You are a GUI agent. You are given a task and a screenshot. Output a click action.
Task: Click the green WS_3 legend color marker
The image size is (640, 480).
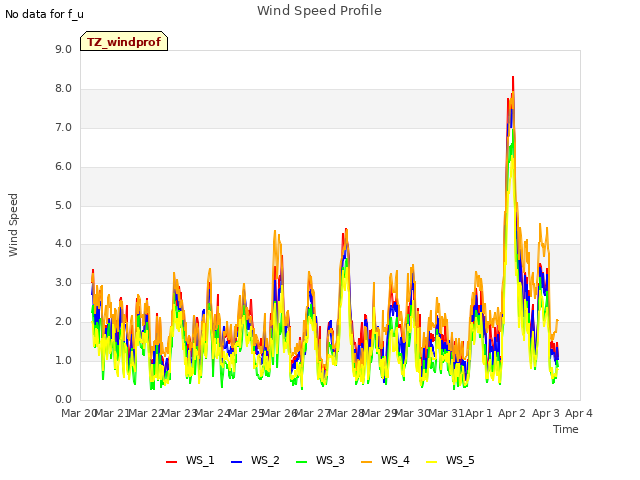(x=302, y=462)
